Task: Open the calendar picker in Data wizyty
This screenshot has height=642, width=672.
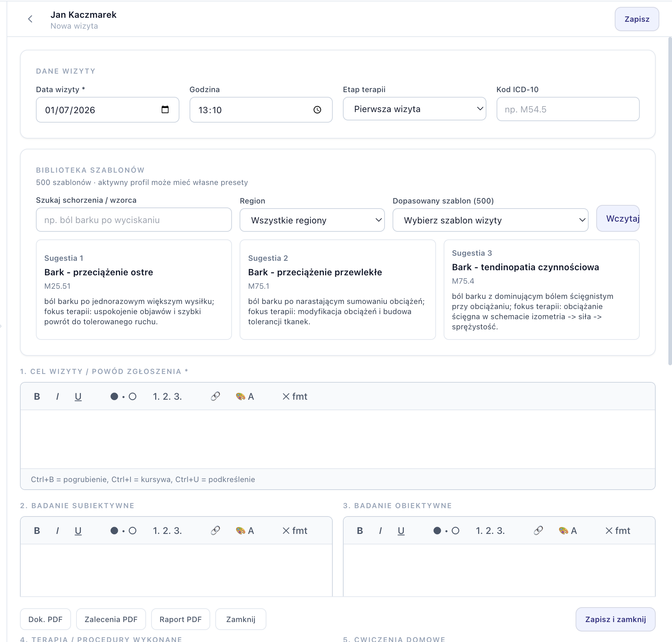Action: [x=165, y=110]
